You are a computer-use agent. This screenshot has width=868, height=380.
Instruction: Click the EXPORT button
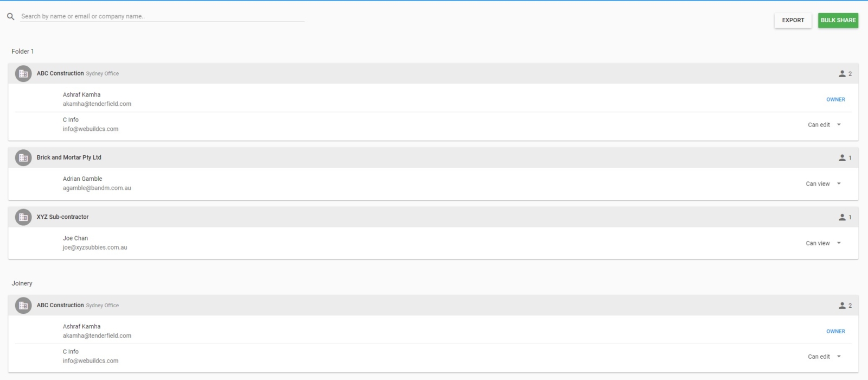click(793, 20)
